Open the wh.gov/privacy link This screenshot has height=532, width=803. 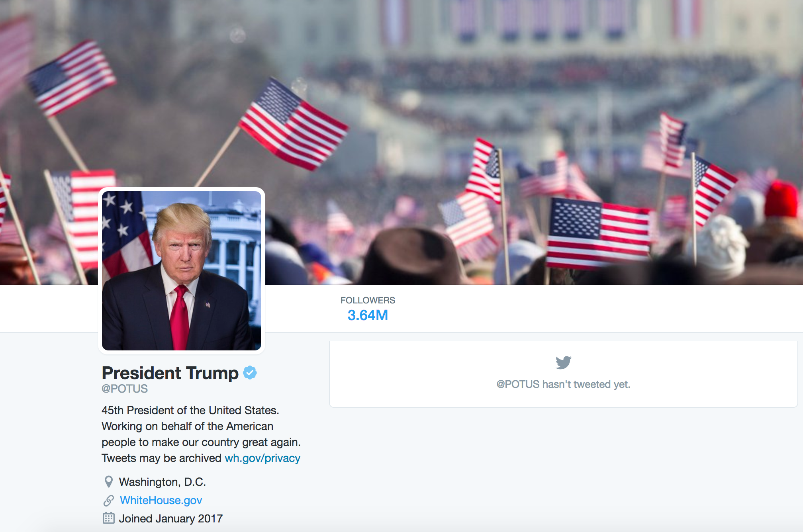coord(262,458)
